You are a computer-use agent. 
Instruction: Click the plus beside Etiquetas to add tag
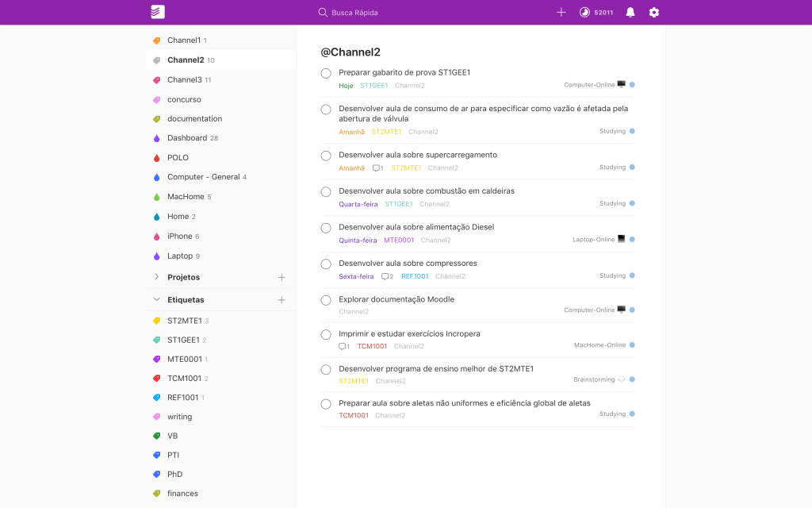[282, 299]
